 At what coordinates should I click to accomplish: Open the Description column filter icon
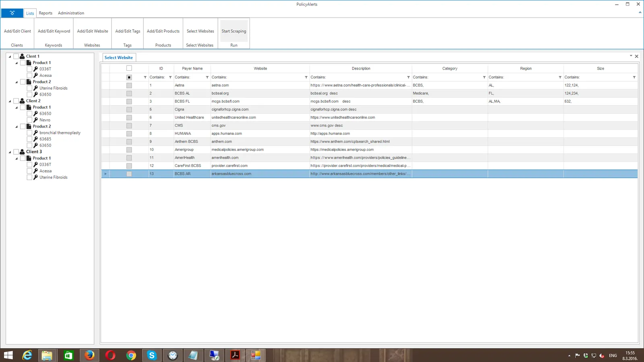[x=409, y=77]
